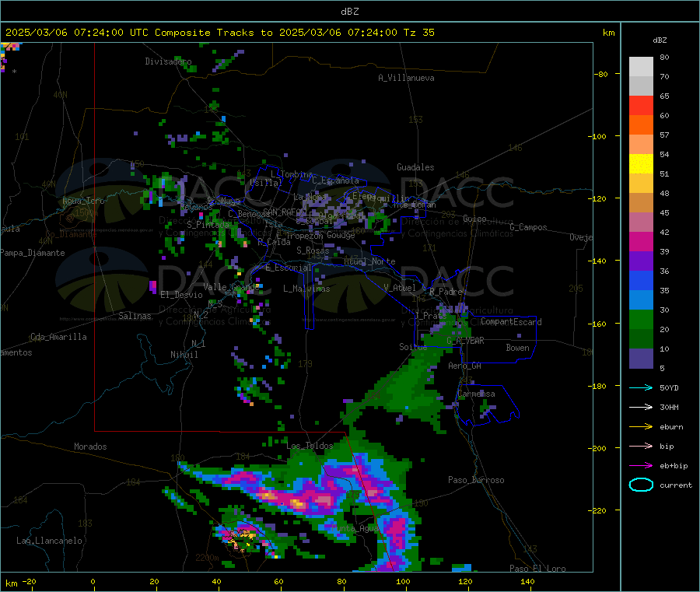
Task: Click the A_Villanueva map label
Action: point(406,78)
